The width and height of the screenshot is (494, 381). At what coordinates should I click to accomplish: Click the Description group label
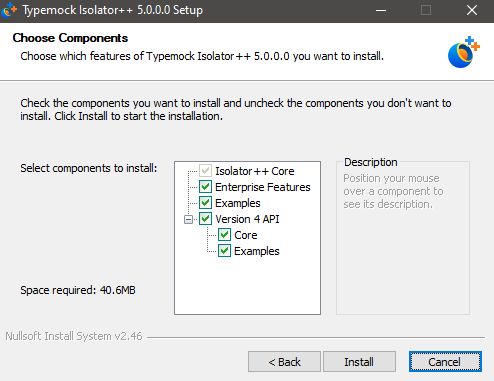[371, 162]
